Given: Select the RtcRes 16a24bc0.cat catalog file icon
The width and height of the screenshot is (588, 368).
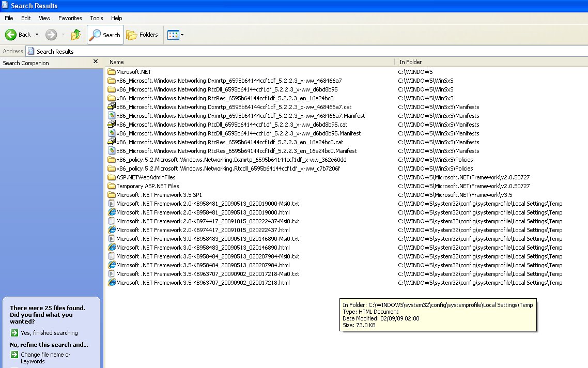Looking at the screenshot, I should 112,142.
